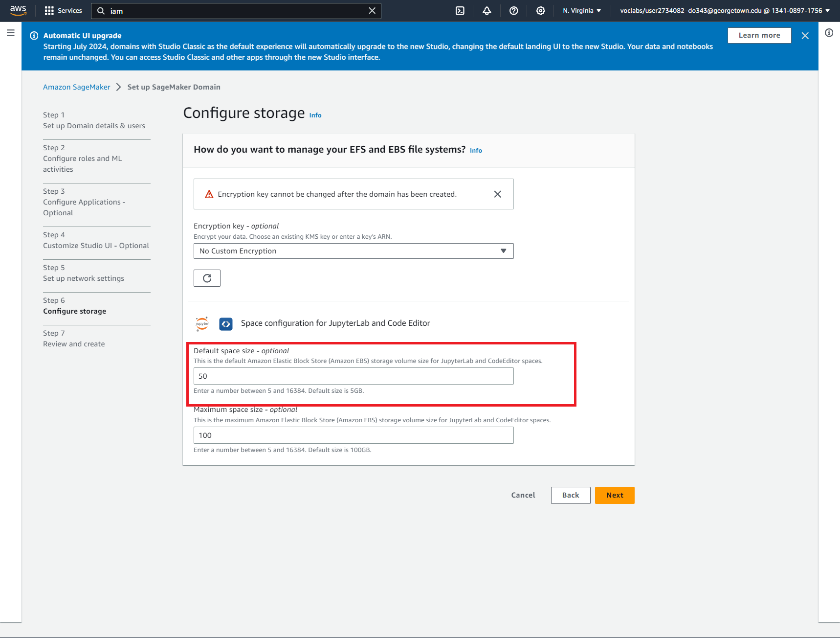
Task: Close the encryption key warning alert
Action: (x=498, y=194)
